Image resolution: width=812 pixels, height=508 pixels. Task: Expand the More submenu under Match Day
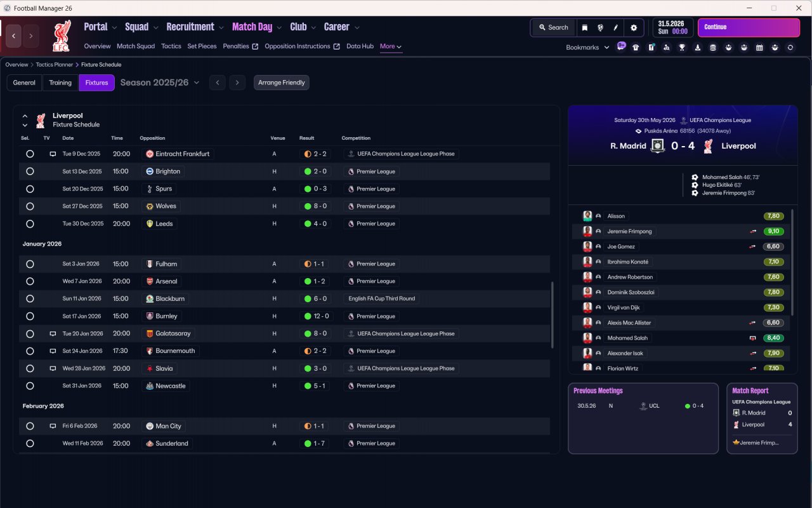391,46
